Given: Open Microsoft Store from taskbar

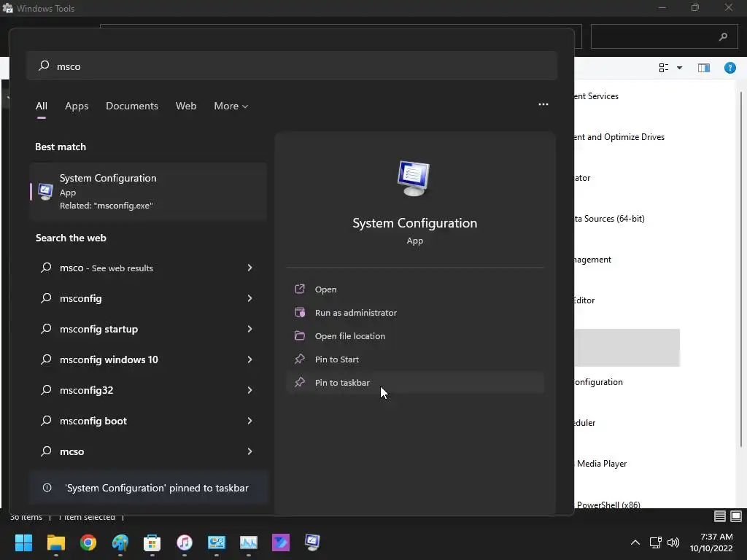Looking at the screenshot, I should click(152, 542).
